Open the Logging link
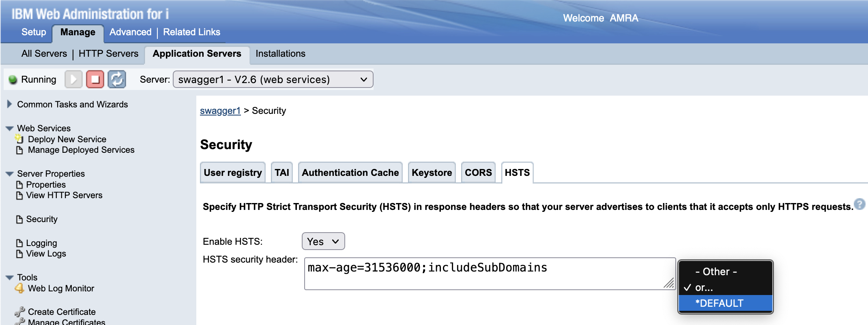The height and width of the screenshot is (325, 868). pyautogui.click(x=41, y=243)
